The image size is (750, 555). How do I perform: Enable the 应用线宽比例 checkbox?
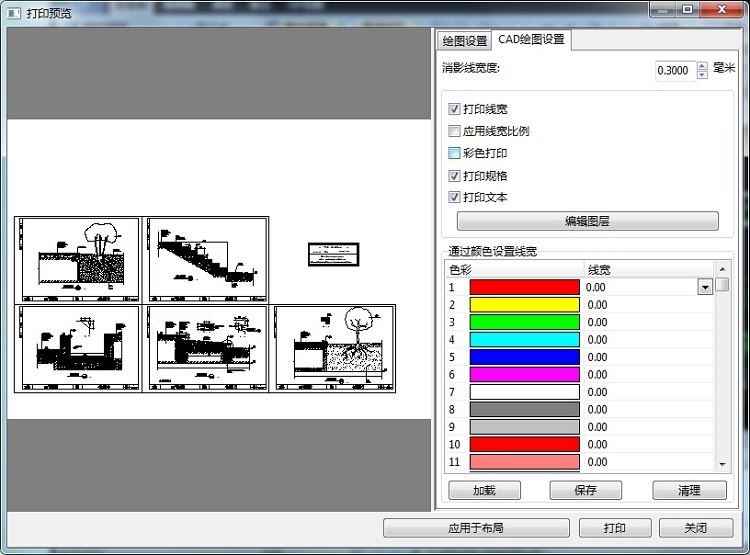pos(455,131)
